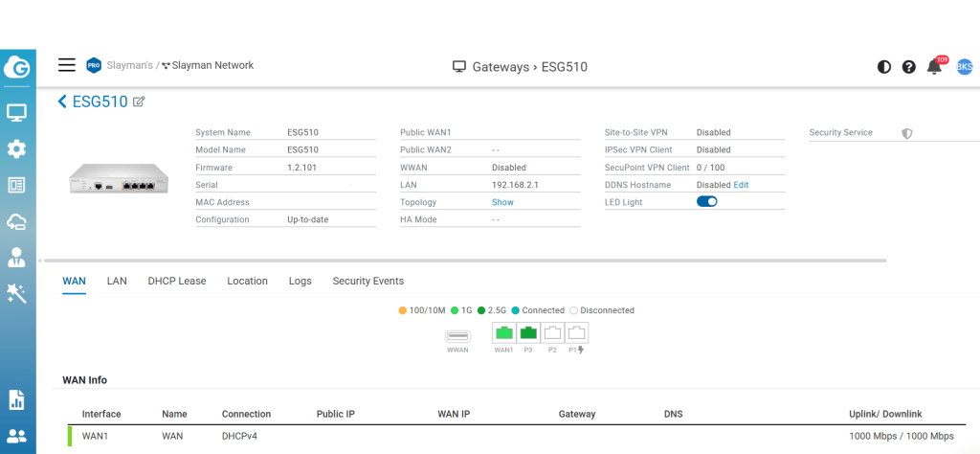
Task: Toggle the LED Light switch
Action: [x=707, y=201]
